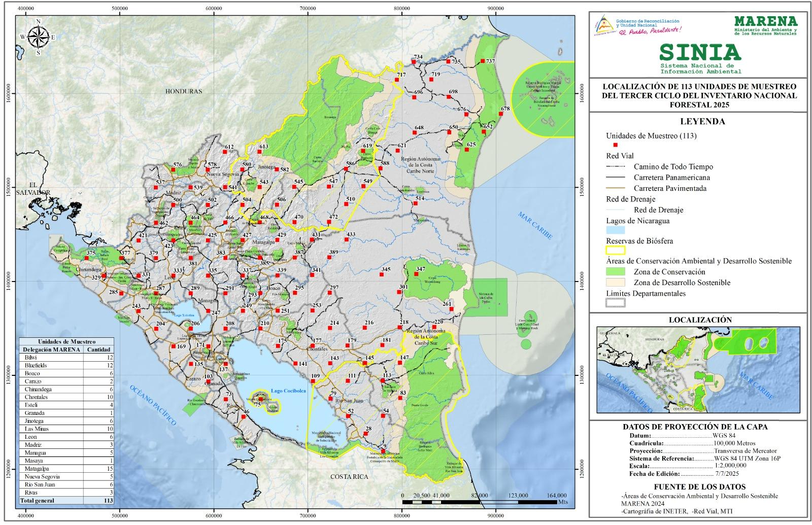
Task: Select sampling unit marker 678
Action: tap(500, 114)
